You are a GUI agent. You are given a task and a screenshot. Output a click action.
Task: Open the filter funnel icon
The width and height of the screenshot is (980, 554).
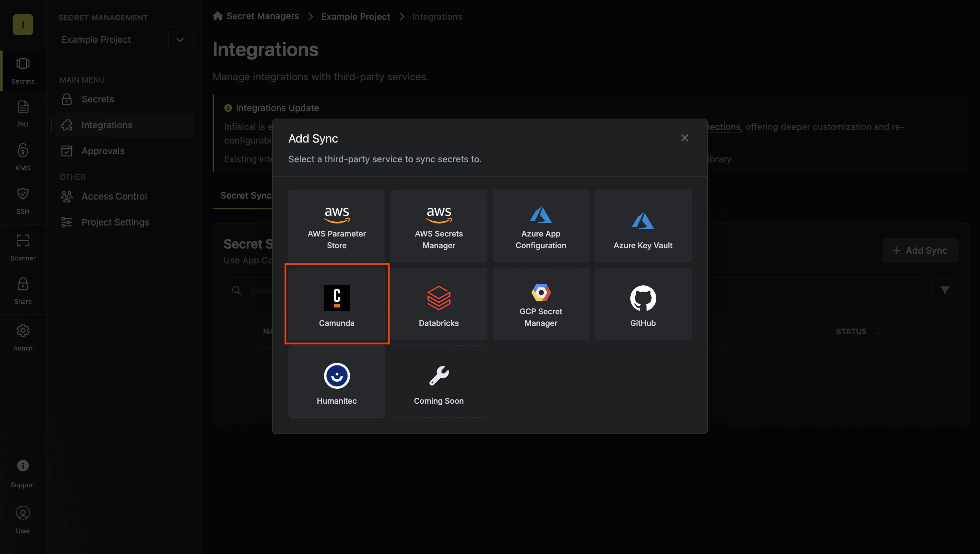click(945, 290)
